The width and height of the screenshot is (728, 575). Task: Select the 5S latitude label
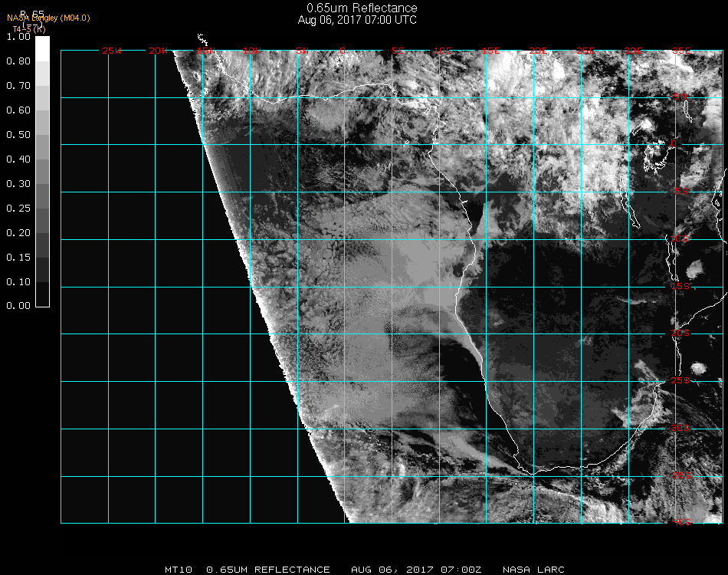pyautogui.click(x=681, y=191)
